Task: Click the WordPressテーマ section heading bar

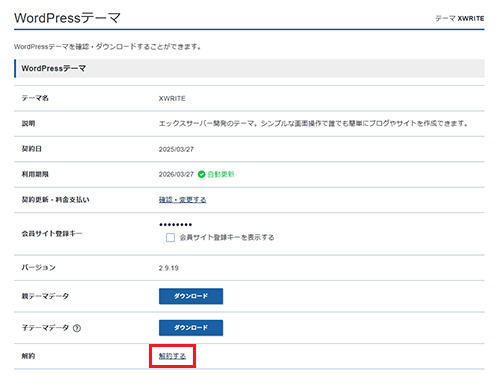Action: pyautogui.click(x=249, y=68)
